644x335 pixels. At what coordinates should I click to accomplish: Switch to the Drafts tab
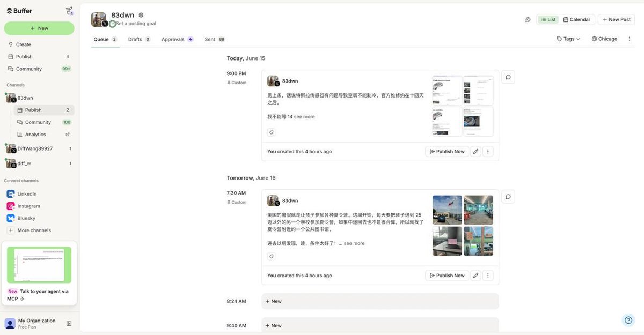tap(139, 39)
